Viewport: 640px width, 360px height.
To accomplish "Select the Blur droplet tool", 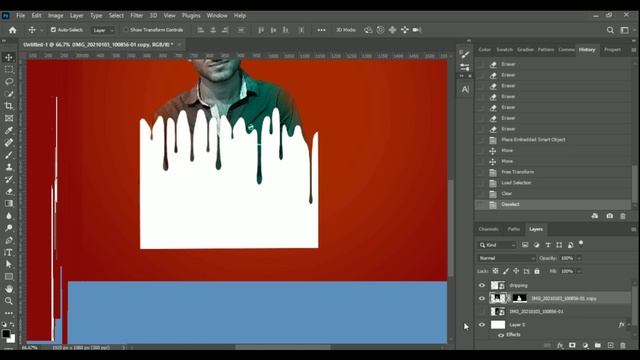I will coord(9,216).
